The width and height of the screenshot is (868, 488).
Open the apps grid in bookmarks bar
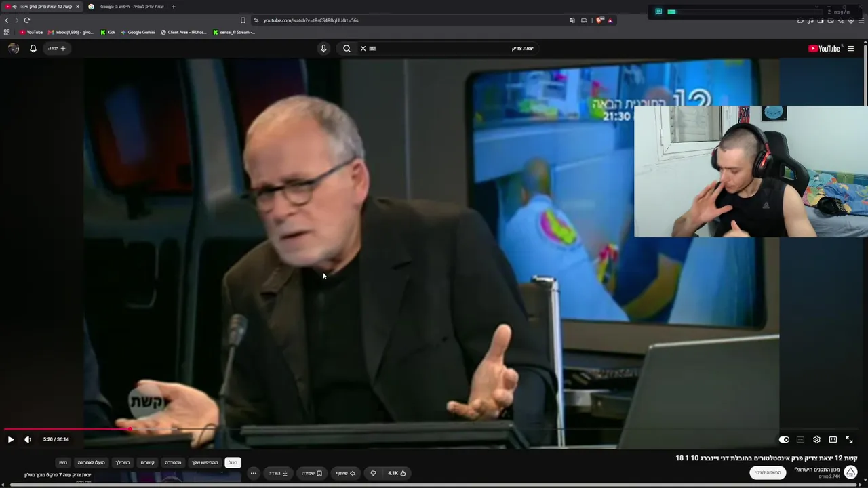point(7,32)
